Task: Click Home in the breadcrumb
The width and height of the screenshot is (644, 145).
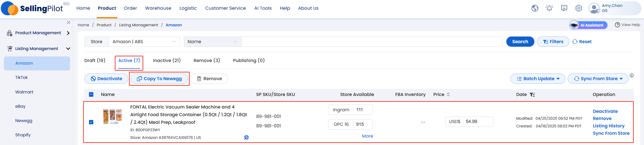Action: click(83, 25)
